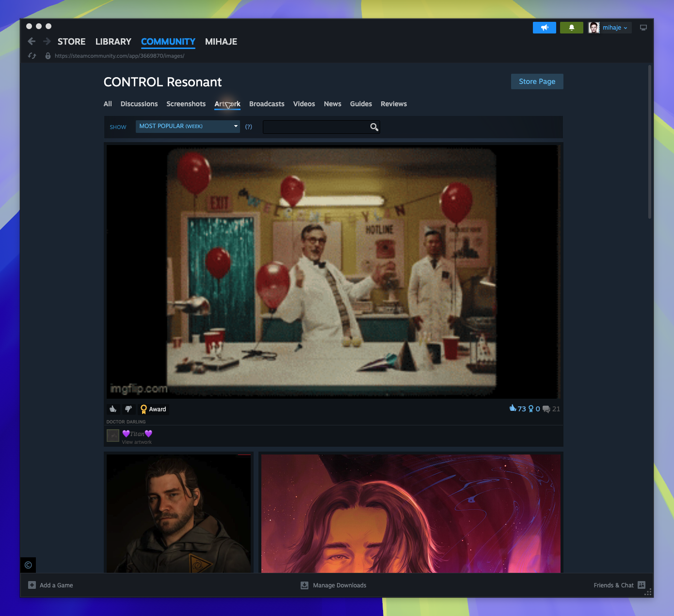Viewport: 674px width, 616px height.
Task: Click the page vertical scrollbar
Action: 650,142
